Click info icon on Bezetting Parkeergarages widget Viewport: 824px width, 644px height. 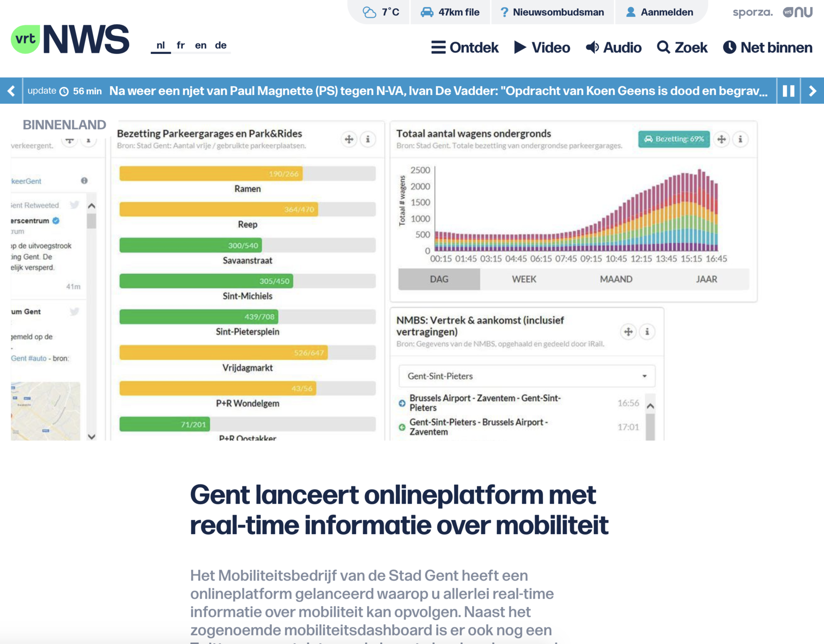coord(368,139)
